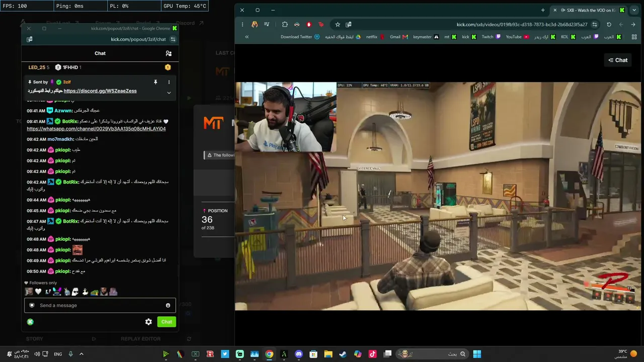Open the Chrome profile avatar
Viewport: 644px width, 362px height.
255,25
